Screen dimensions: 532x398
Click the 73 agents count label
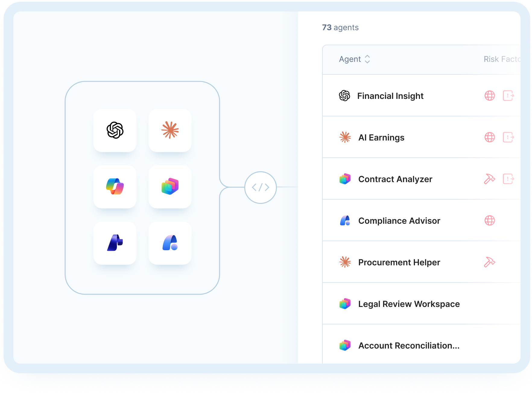tap(340, 27)
